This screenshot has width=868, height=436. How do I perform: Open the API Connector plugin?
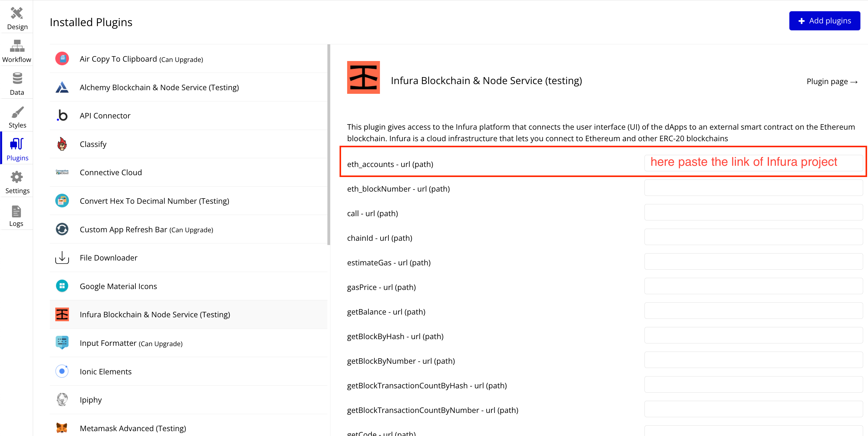pos(105,116)
